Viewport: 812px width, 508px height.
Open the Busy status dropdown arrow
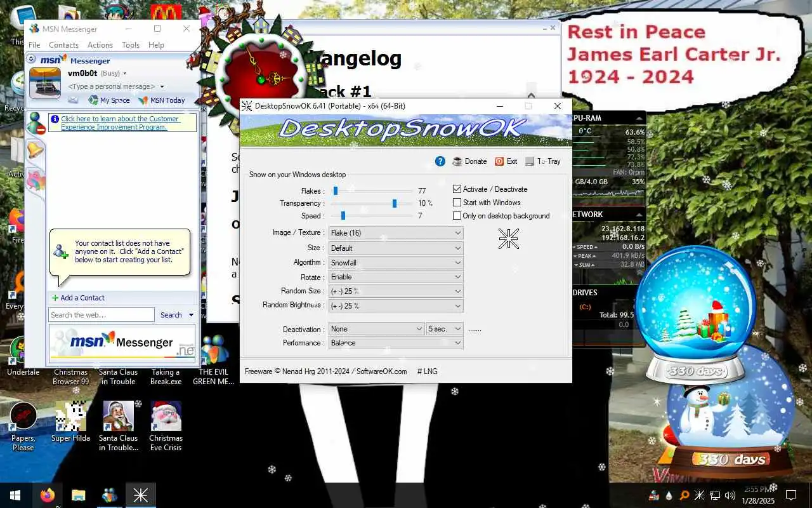[x=125, y=74]
